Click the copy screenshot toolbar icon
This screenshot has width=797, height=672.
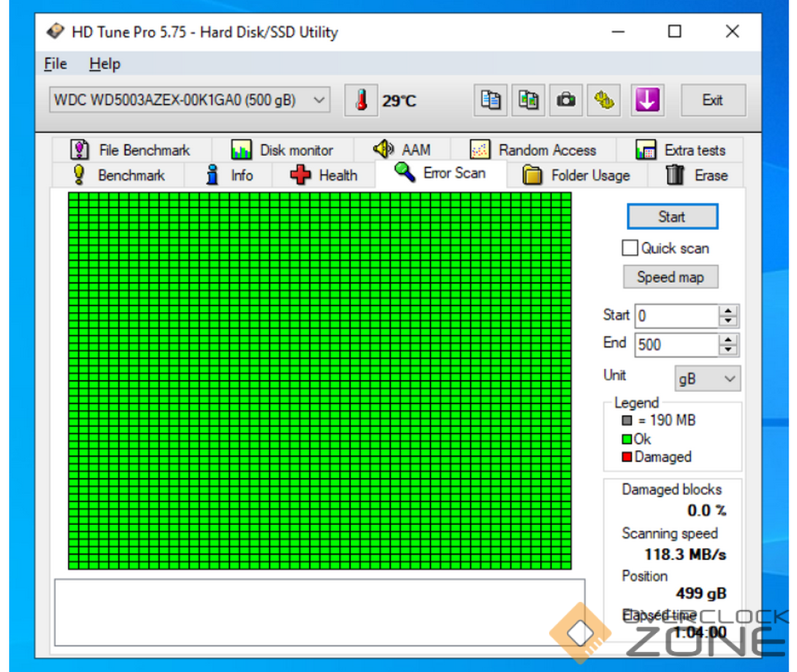[528, 100]
